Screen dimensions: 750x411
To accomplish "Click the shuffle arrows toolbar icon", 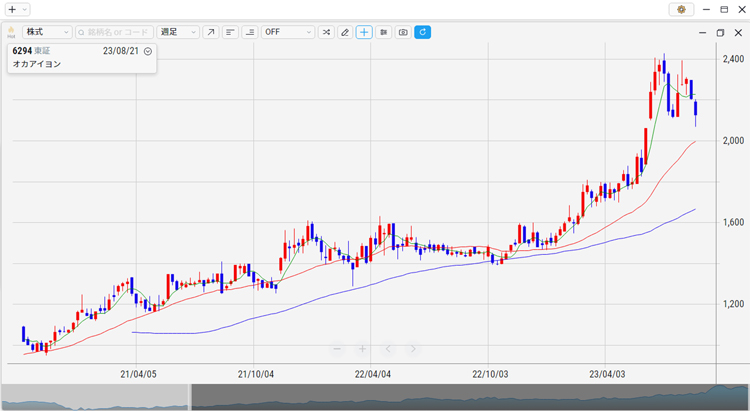I will click(x=325, y=32).
